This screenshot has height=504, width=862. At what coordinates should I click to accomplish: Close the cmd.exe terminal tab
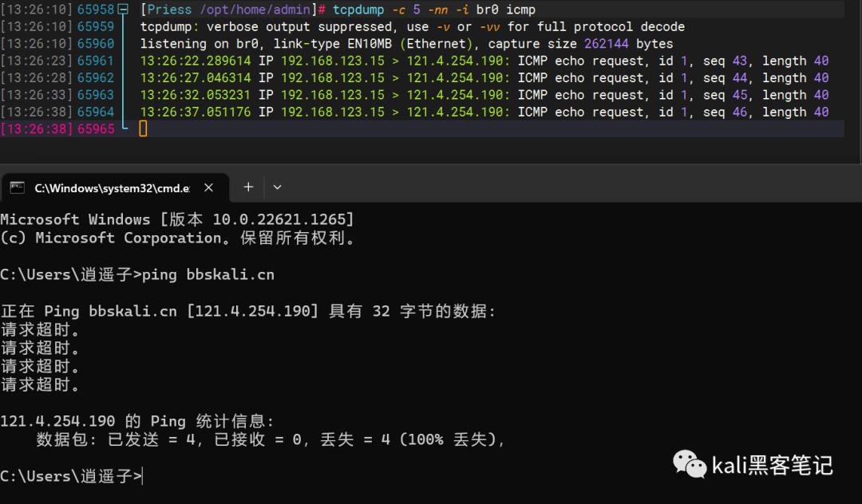click(208, 187)
